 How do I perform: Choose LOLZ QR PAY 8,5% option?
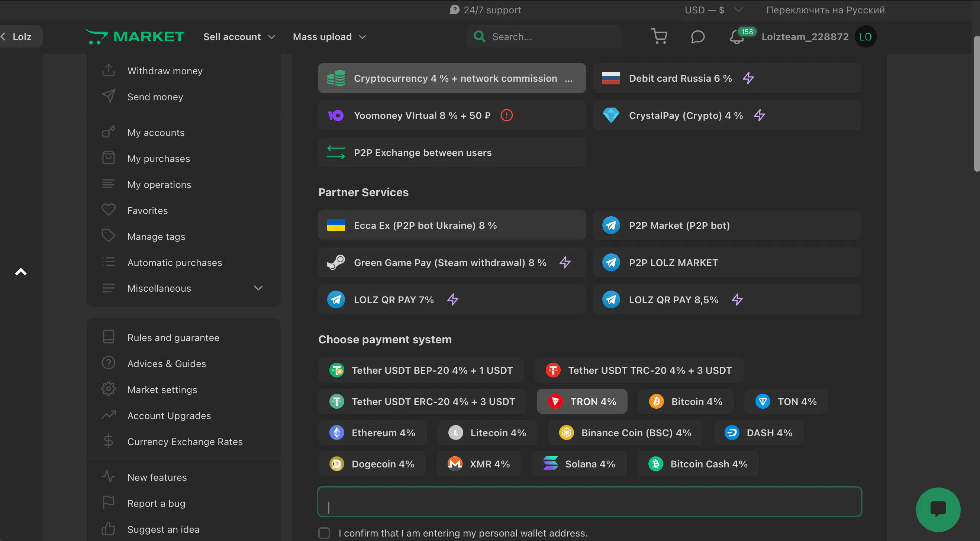point(726,299)
